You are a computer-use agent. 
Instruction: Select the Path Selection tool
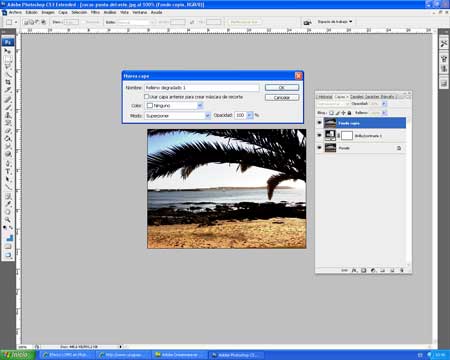(x=8, y=180)
